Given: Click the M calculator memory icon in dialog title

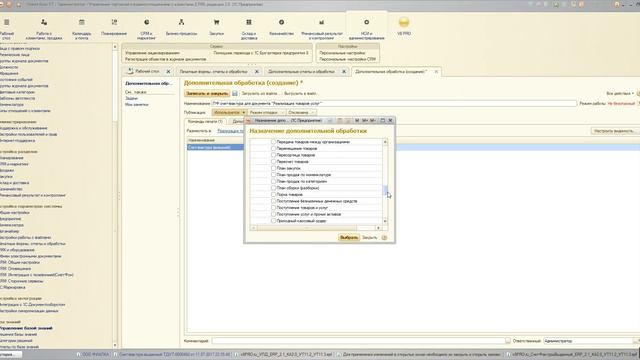Looking at the screenshot, I should pos(357,120).
